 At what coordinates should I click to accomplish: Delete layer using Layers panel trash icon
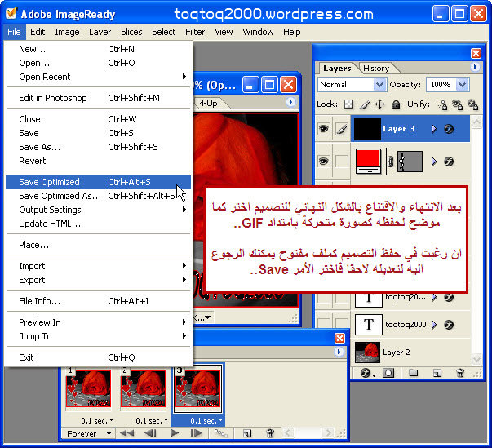point(460,374)
